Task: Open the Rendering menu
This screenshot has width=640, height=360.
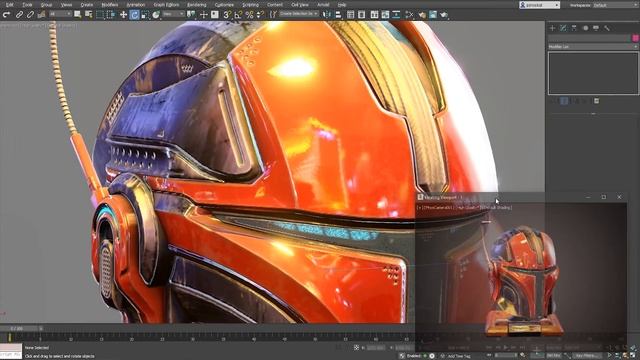Action: pyautogui.click(x=196, y=5)
